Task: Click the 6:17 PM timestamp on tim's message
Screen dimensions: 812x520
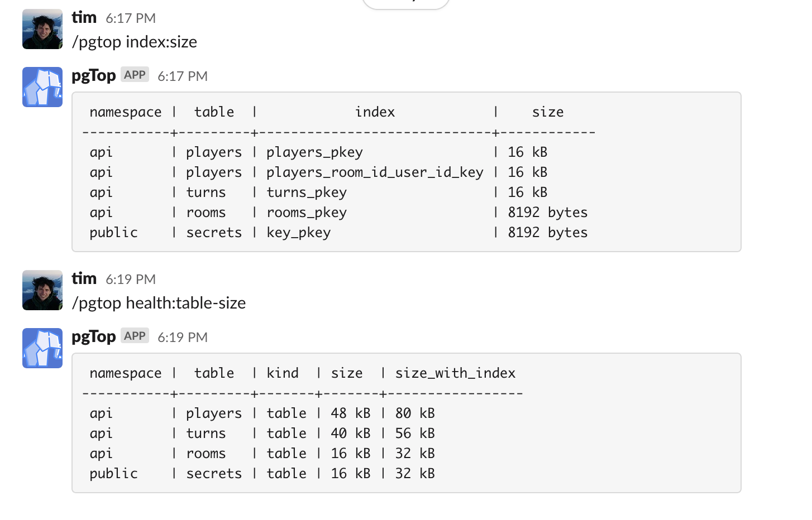Action: point(131,18)
